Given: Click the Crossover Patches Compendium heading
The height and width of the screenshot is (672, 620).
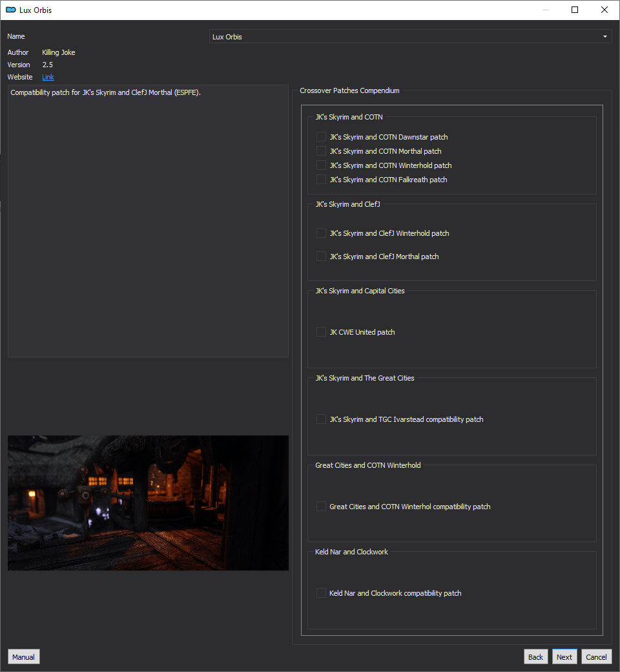Looking at the screenshot, I should coord(349,90).
